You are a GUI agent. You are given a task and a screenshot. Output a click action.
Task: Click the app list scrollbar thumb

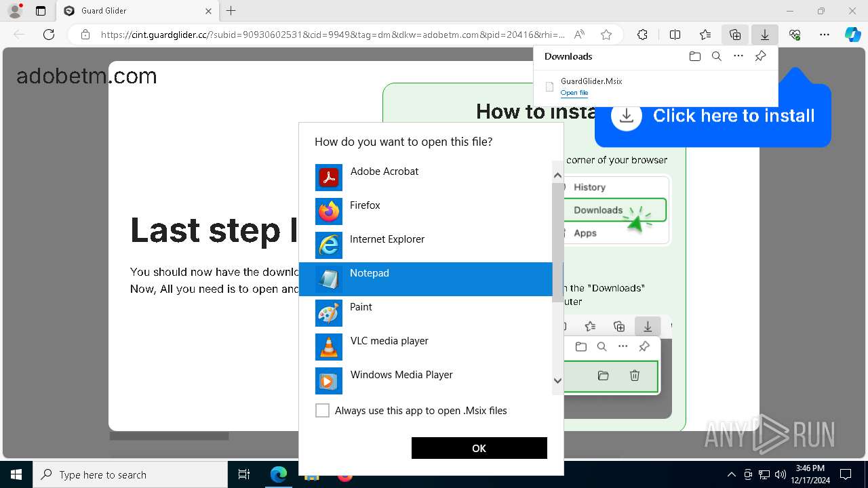pos(557,242)
